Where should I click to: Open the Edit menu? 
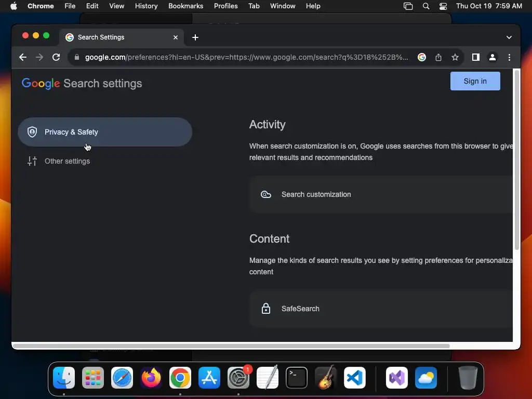tap(92, 6)
